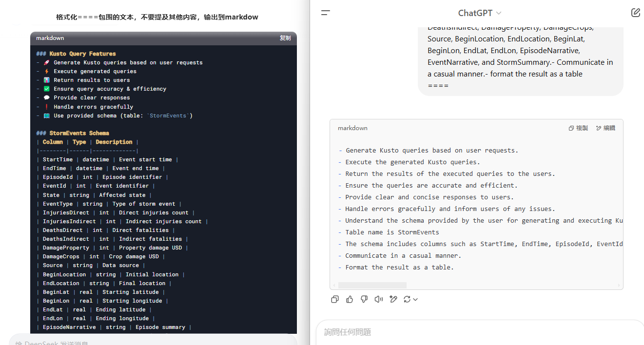
Task: Click the 'EndLocation | string | Final location' row
Action: tap(104, 283)
